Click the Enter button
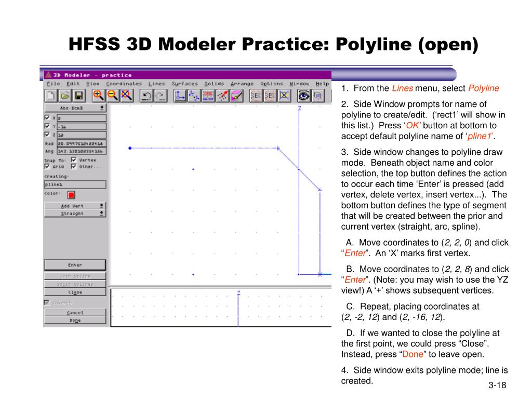532x399 pixels. pyautogui.click(x=75, y=264)
